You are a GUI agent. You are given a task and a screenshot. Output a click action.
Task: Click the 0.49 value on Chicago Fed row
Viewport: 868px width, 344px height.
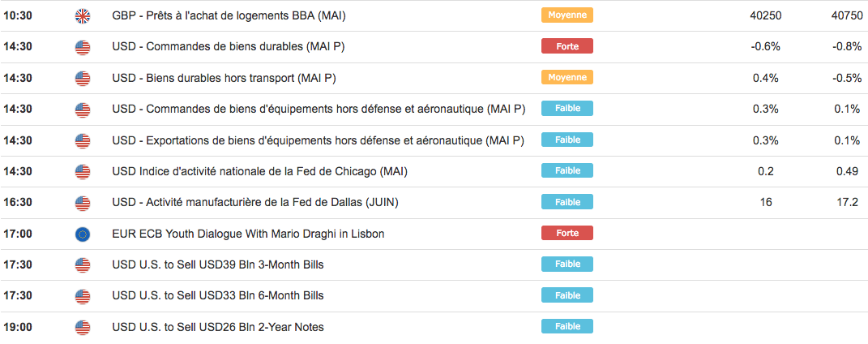846,171
